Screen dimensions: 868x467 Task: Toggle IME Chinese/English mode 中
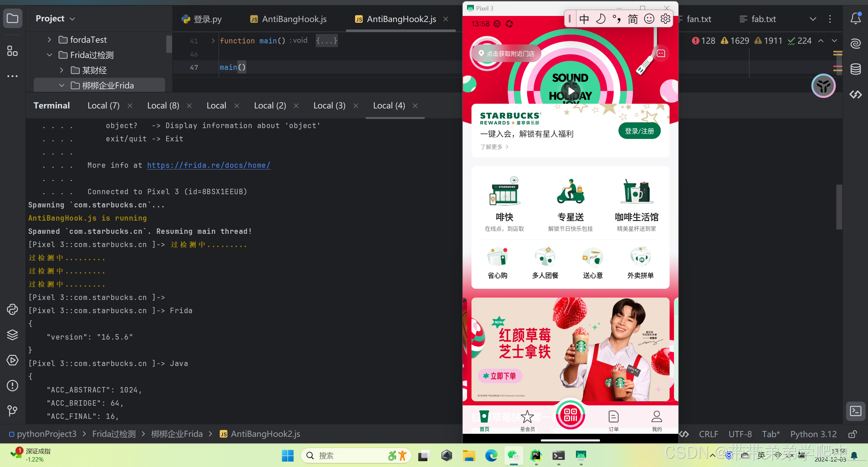(584, 19)
